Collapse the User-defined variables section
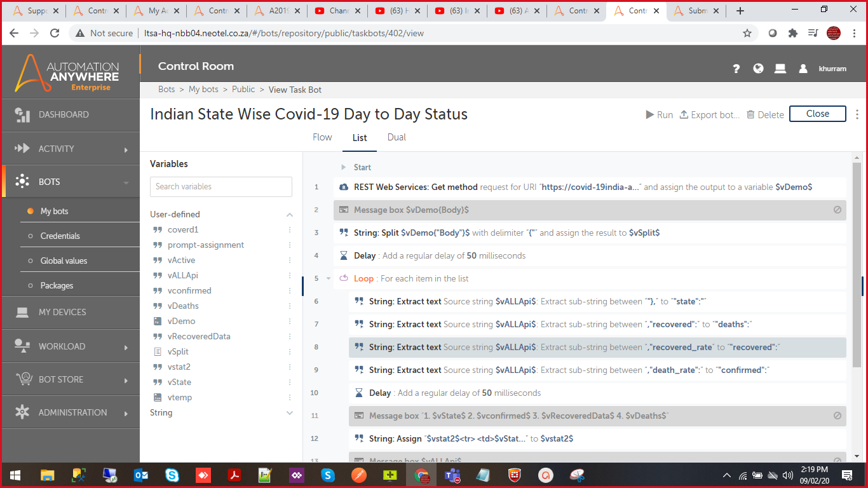The width and height of the screenshot is (868, 488). (x=290, y=215)
